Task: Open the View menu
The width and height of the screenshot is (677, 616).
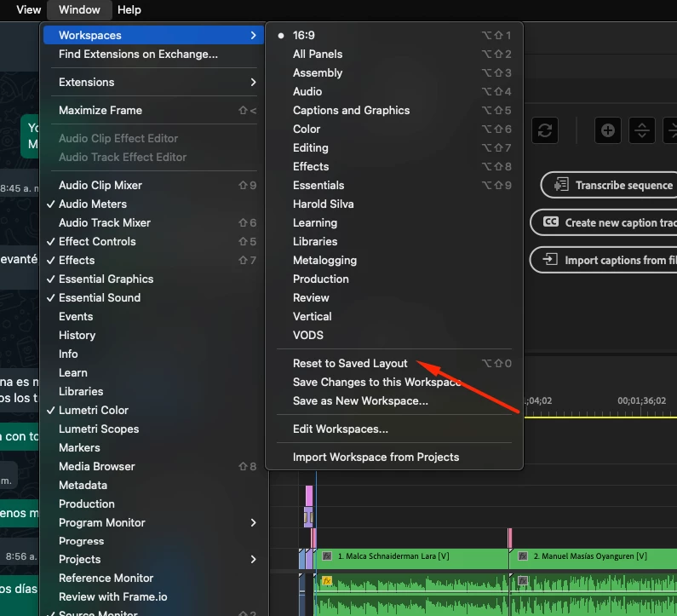Action: 28,9
